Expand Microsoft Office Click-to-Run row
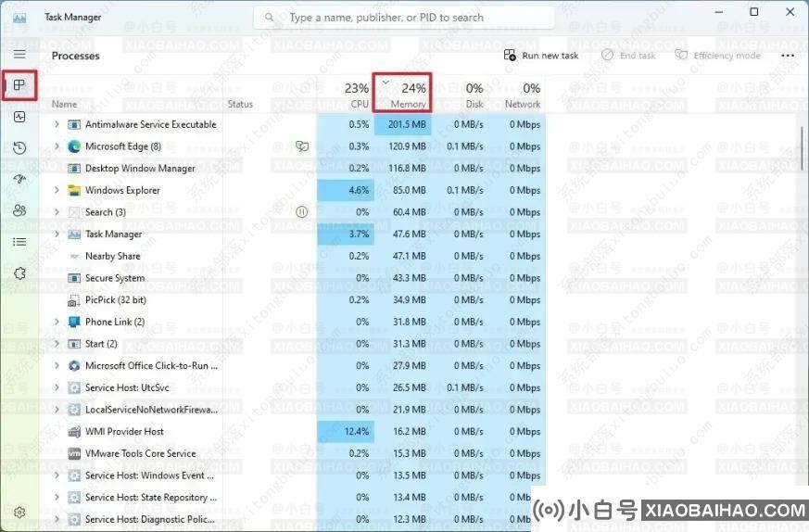Screen dimensions: 809x532 [x=57, y=366]
